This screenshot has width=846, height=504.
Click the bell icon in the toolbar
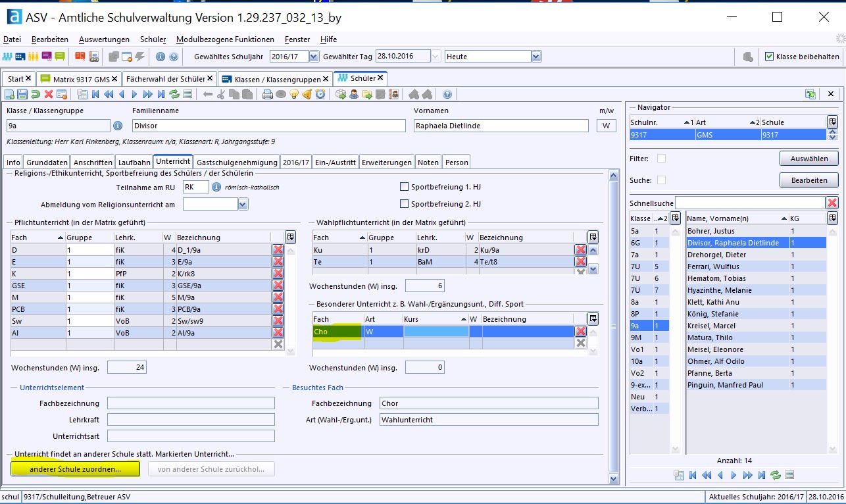[x=307, y=94]
